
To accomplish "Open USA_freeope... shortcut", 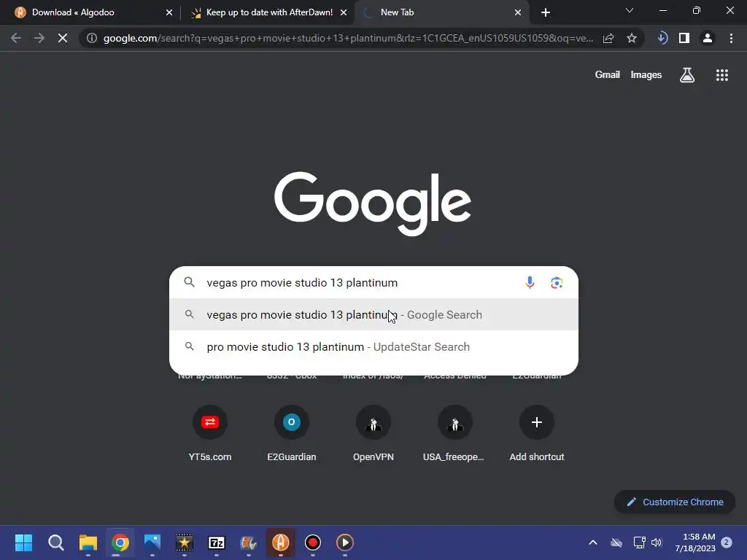I will [455, 433].
